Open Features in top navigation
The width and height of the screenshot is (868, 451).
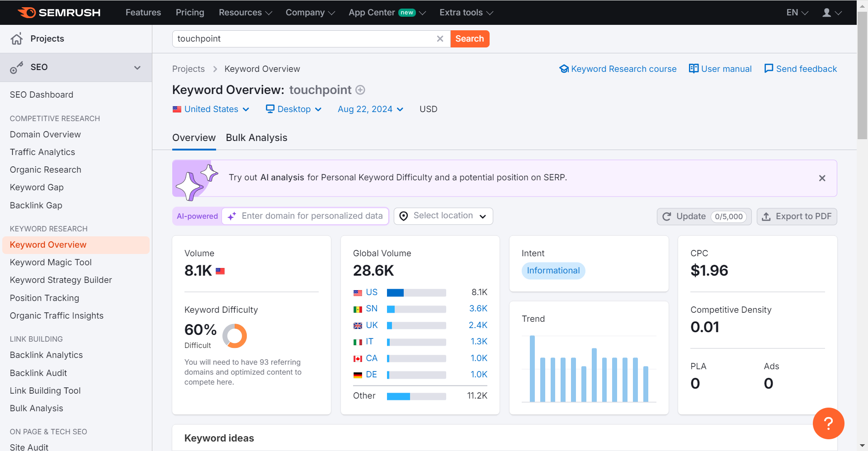143,13
